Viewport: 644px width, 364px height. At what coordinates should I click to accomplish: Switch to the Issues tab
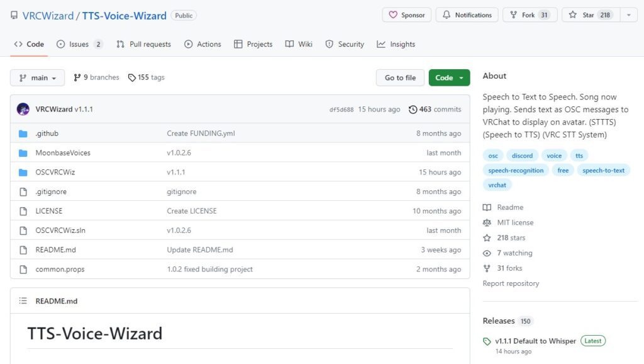(x=79, y=44)
